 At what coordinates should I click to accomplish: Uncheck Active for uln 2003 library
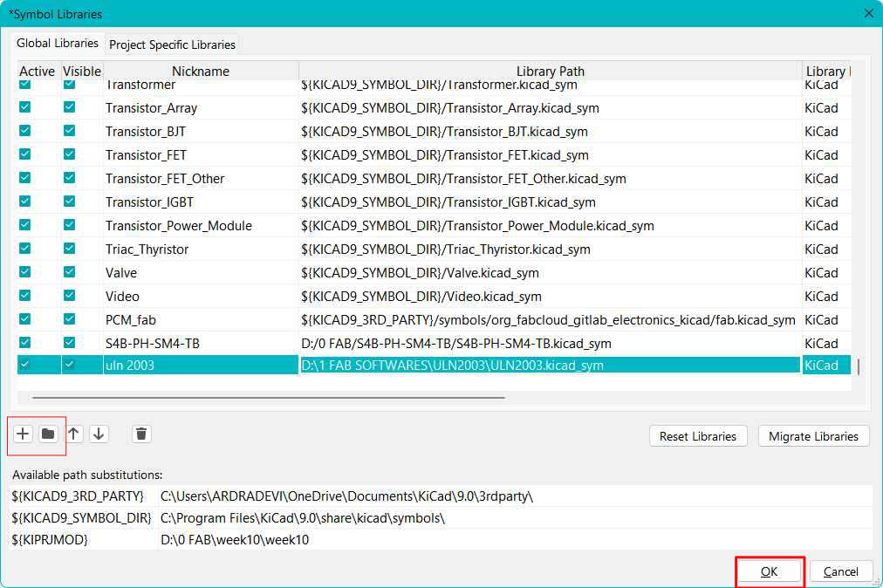point(24,365)
